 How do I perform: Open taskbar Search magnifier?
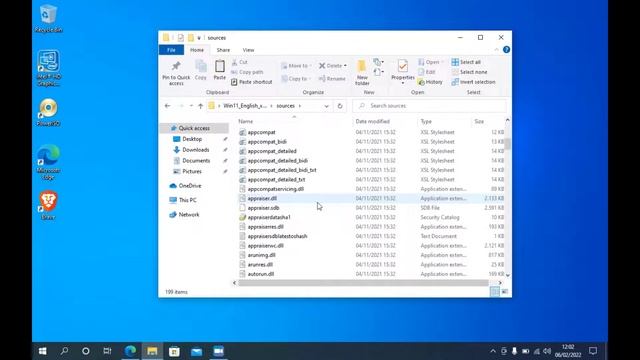click(x=64, y=351)
